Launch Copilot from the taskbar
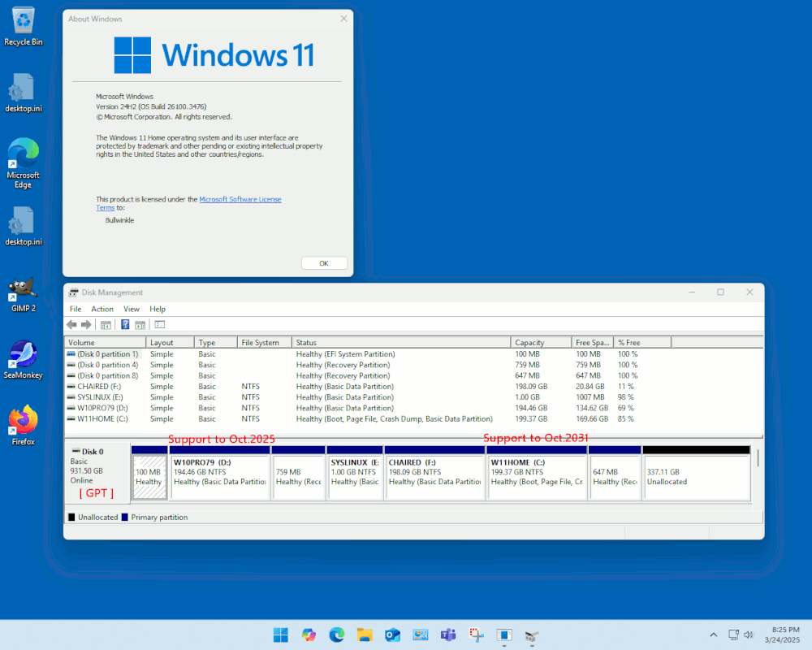 (309, 635)
